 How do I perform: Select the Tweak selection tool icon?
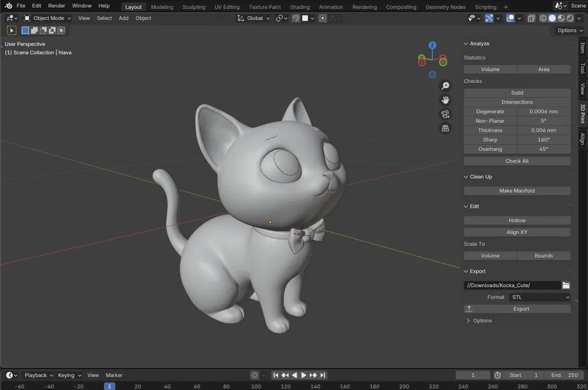coord(12,31)
